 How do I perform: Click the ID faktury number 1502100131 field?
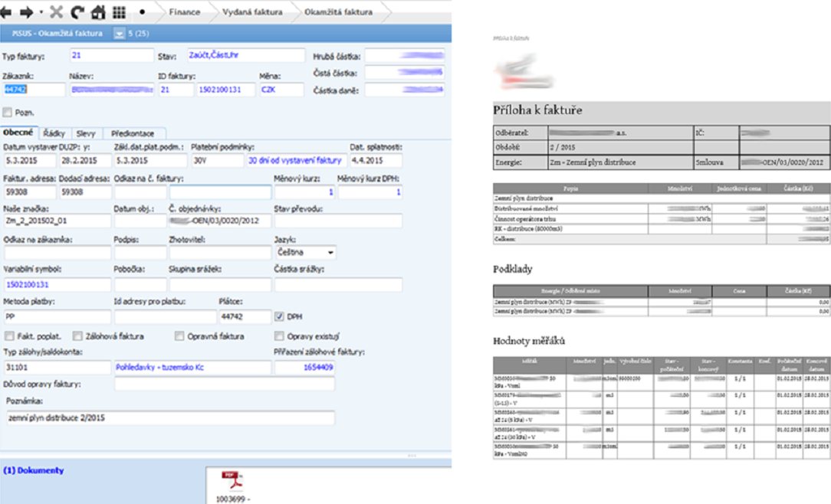click(226, 90)
